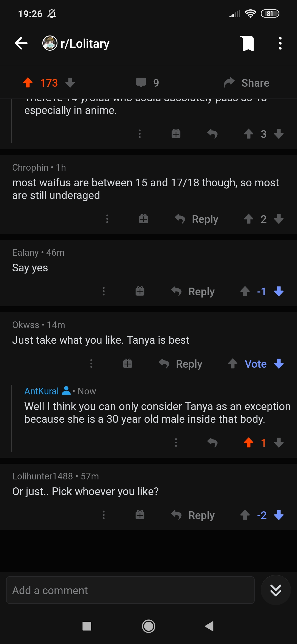This screenshot has width=297, height=644.
Task: Tap the user icon next to AntKural
Action: [x=66, y=391]
